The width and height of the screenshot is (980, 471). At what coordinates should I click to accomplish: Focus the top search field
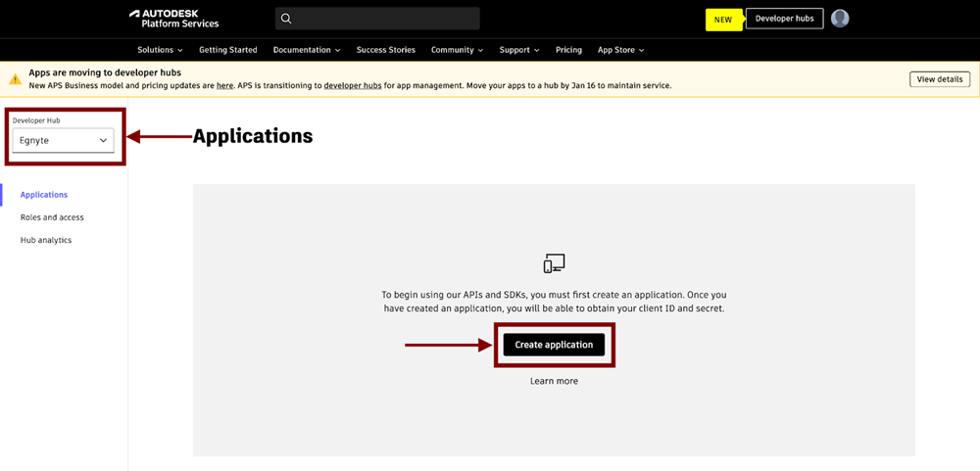click(x=377, y=19)
